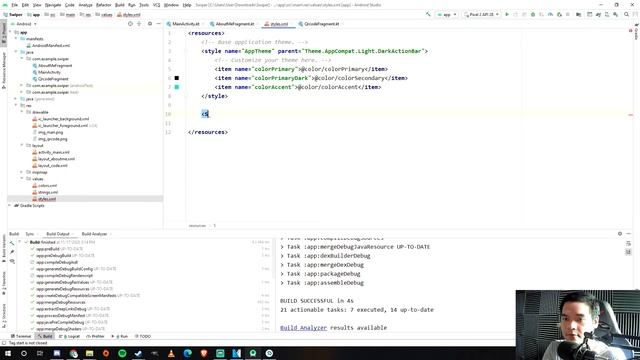Image resolution: width=640 pixels, height=360 pixels.
Task: Open Build panel gear settings
Action: pos(620,234)
